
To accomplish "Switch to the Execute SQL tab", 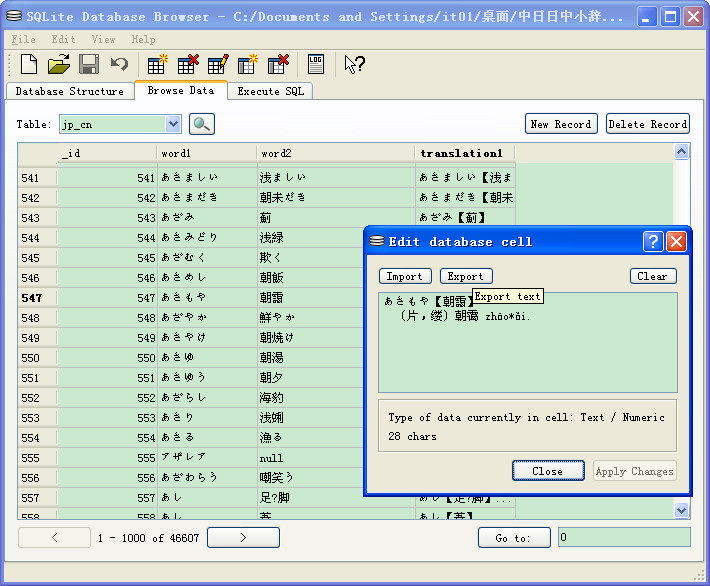I will (x=270, y=91).
